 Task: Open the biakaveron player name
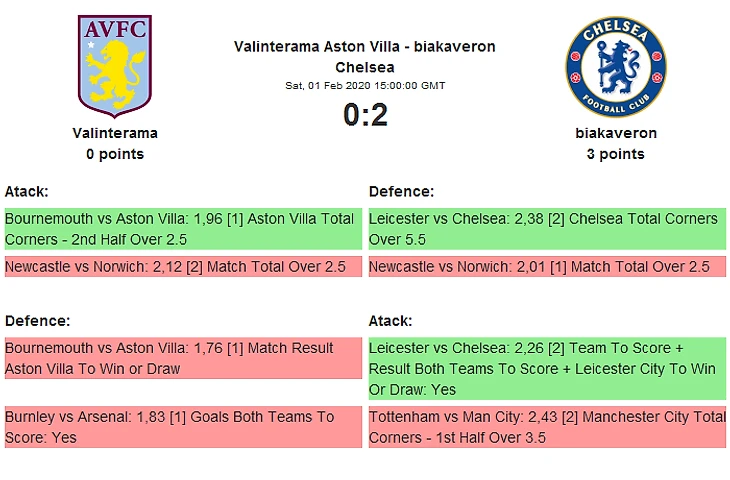(615, 133)
